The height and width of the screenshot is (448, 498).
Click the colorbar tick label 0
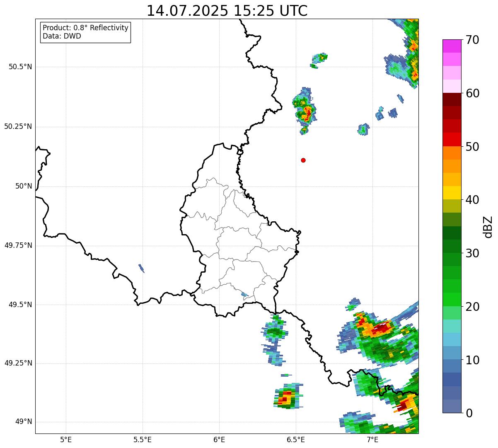469,413
